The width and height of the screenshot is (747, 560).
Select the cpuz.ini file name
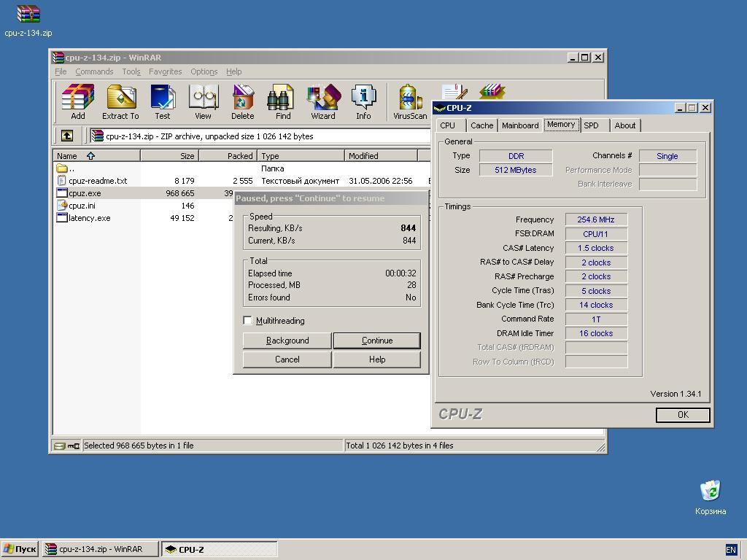pyautogui.click(x=82, y=205)
